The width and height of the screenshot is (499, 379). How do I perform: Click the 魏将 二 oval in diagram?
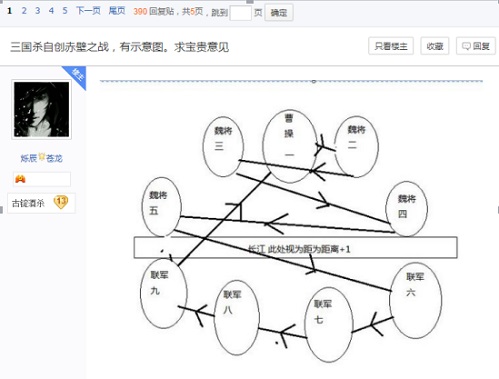tap(356, 146)
